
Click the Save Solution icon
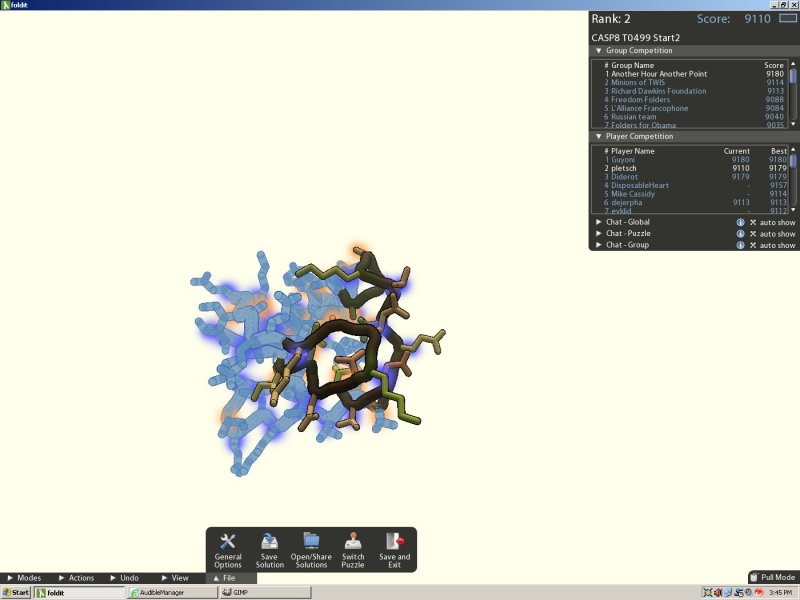pyautogui.click(x=269, y=542)
